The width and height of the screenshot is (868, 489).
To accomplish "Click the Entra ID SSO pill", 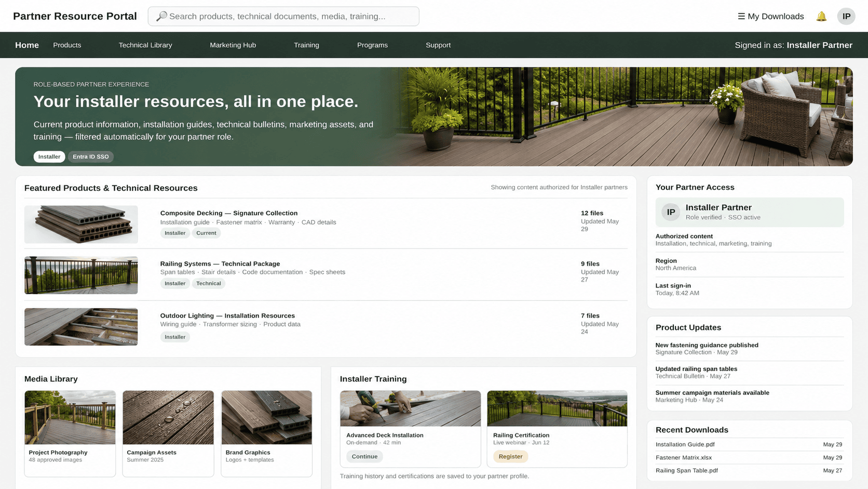I will tap(91, 156).
